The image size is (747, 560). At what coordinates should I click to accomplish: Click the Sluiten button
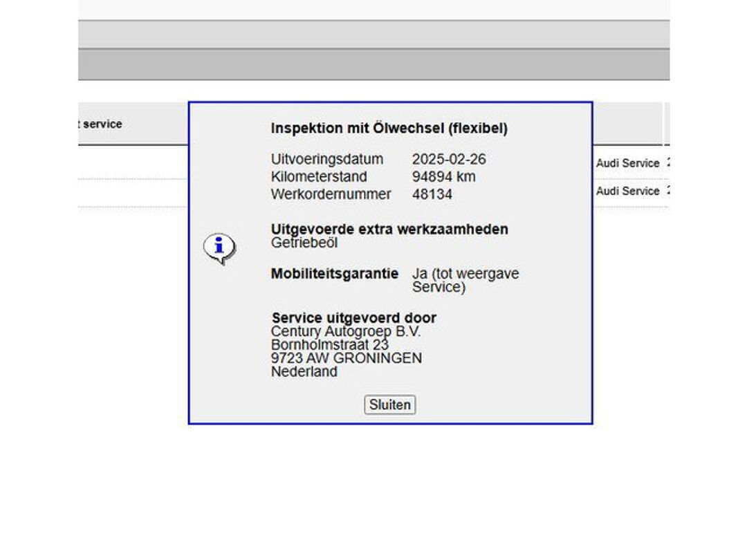389,404
